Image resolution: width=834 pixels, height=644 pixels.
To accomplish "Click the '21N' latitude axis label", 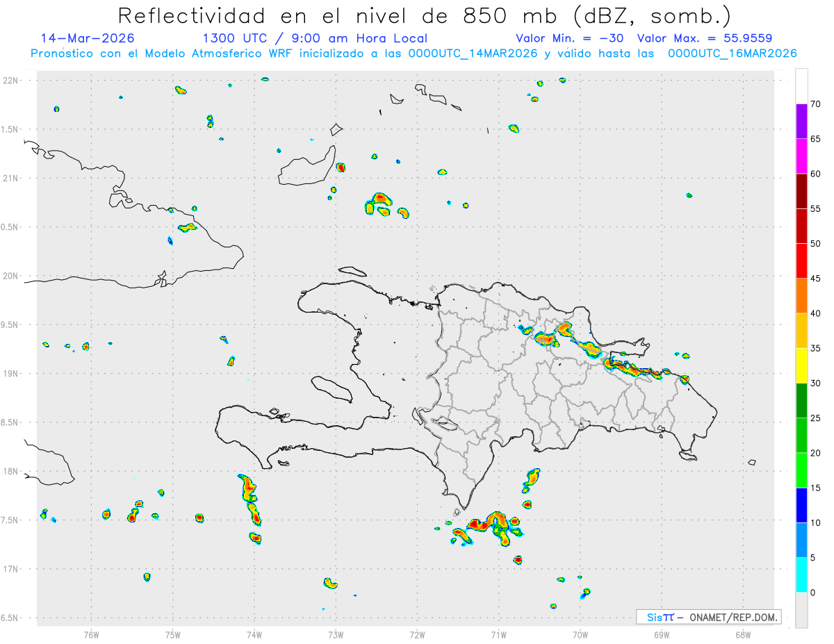I will click(x=10, y=178).
